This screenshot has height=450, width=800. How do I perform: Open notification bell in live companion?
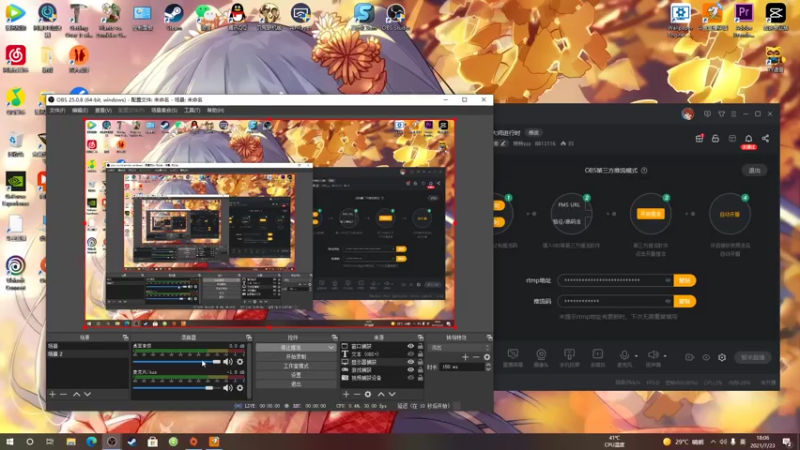[748, 139]
